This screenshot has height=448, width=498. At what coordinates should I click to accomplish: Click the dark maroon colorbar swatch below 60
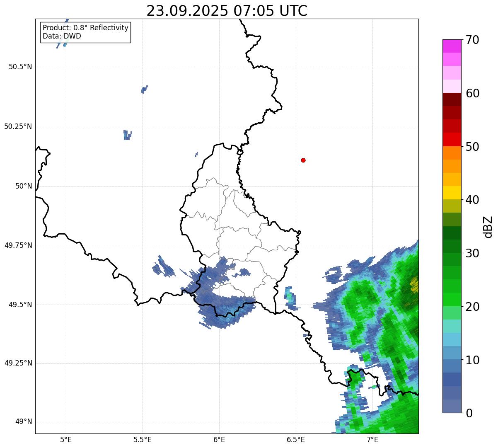click(x=452, y=99)
